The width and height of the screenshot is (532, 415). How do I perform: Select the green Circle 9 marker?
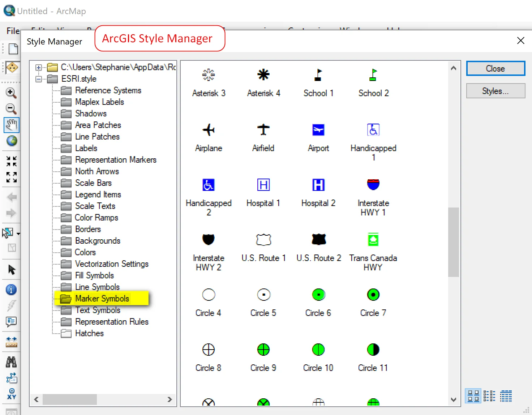(263, 350)
